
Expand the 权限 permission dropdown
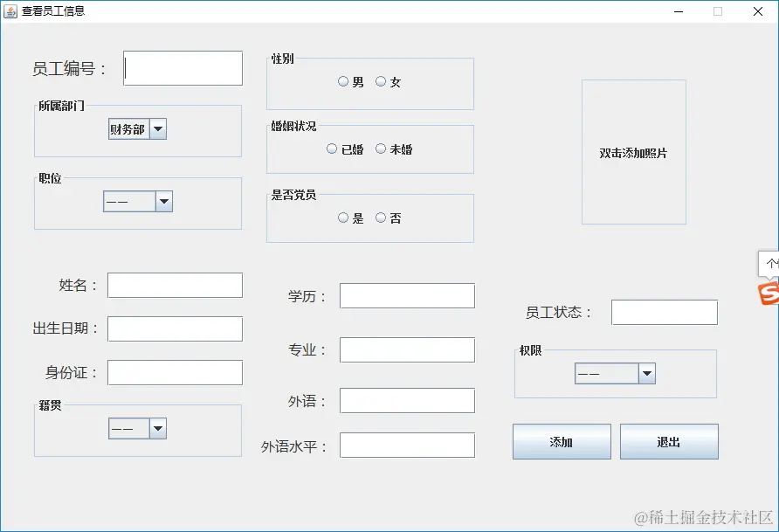pyautogui.click(x=646, y=373)
